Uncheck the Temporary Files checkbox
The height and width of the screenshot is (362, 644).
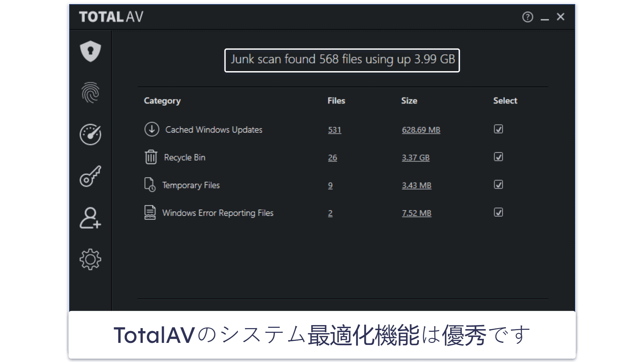click(x=498, y=185)
